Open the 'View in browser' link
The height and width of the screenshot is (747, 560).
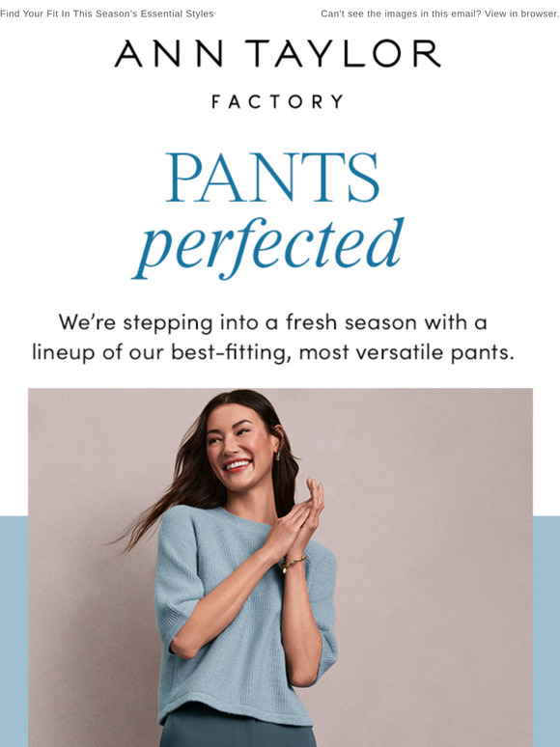(522, 14)
